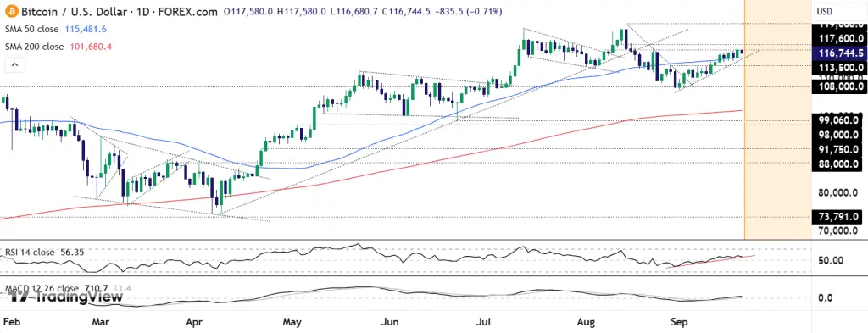Click the high price H117,580.0

pos(301,11)
